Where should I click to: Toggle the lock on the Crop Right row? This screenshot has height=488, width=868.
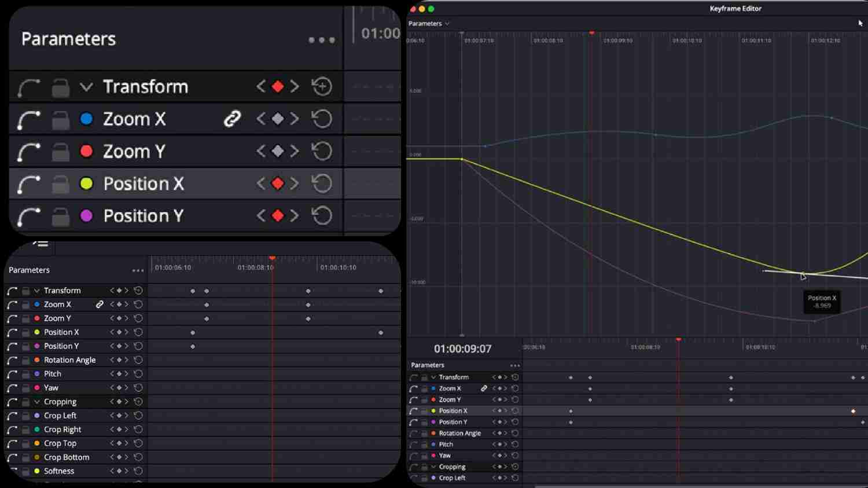click(x=26, y=430)
